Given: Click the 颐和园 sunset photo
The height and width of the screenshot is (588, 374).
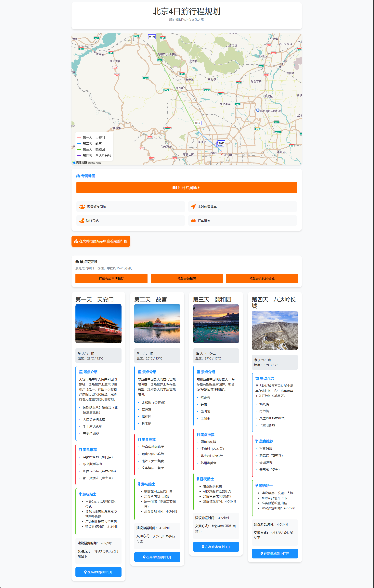Looking at the screenshot, I should click(216, 323).
